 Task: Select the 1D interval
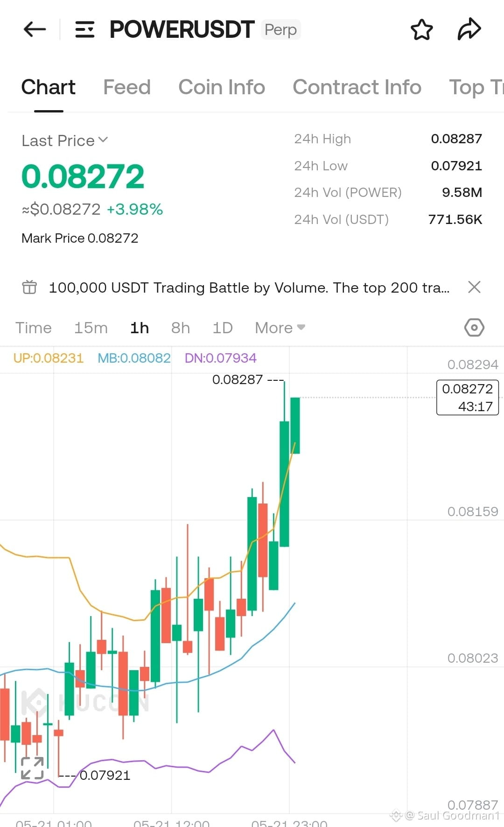tap(223, 328)
